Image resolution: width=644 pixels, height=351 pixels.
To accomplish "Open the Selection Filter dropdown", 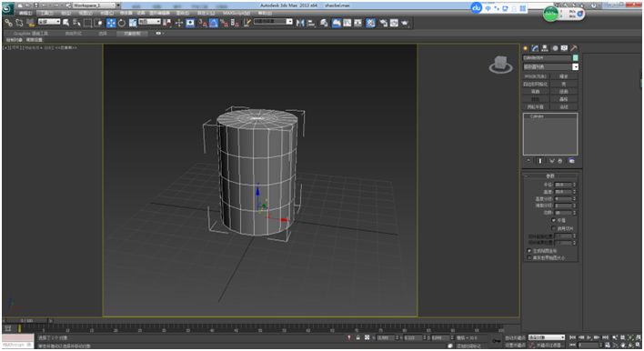I will [x=49, y=22].
